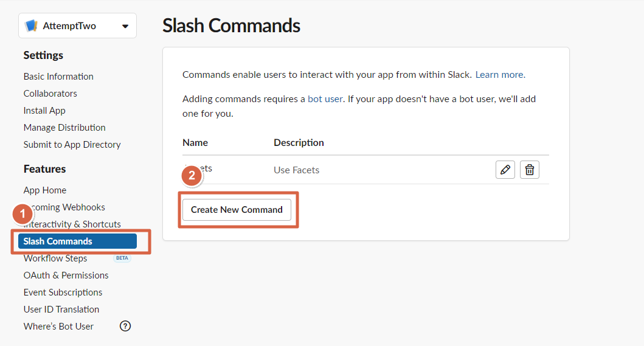Go to Basic Information settings

(x=58, y=77)
